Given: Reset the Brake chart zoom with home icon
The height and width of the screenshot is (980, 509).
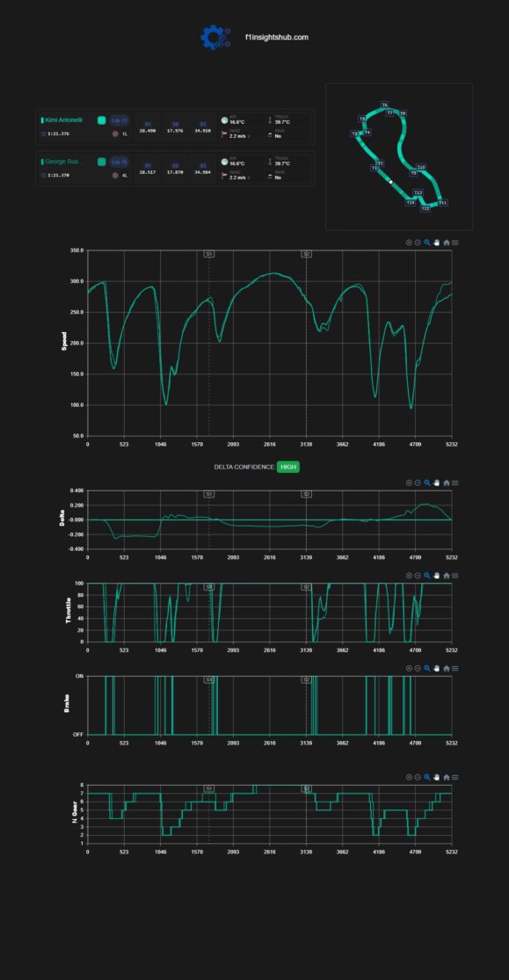Looking at the screenshot, I should click(447, 668).
